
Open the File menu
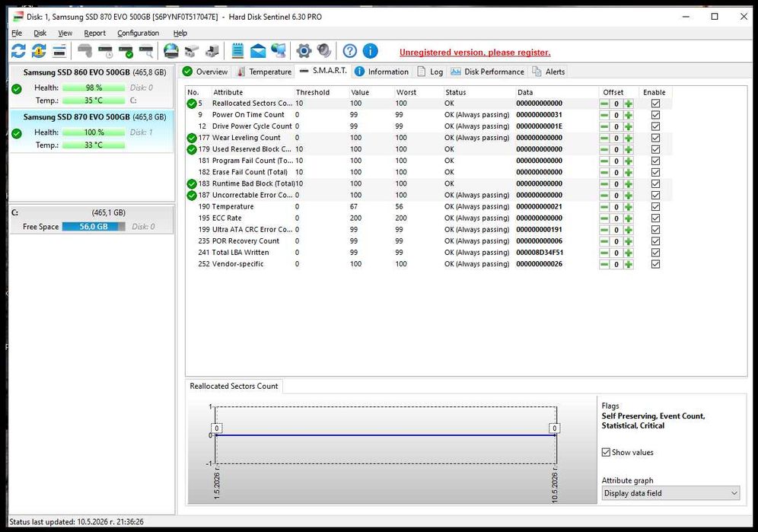coord(17,33)
